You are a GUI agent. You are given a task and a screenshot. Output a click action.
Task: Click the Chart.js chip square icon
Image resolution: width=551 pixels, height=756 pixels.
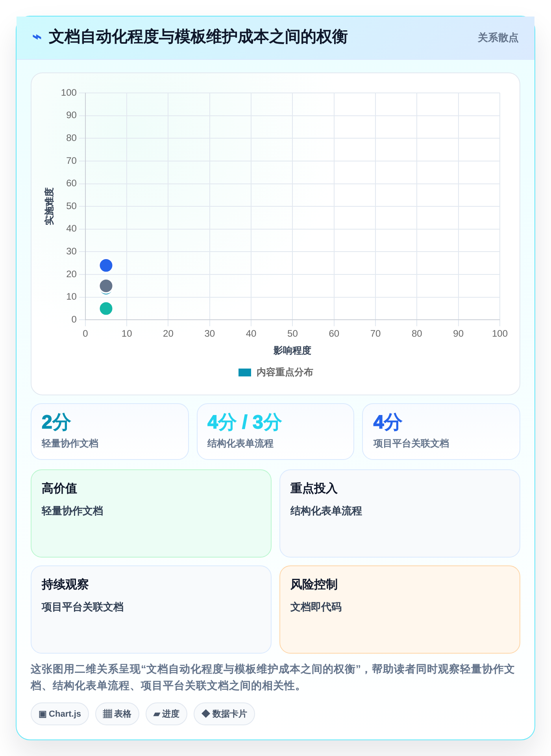point(43,714)
